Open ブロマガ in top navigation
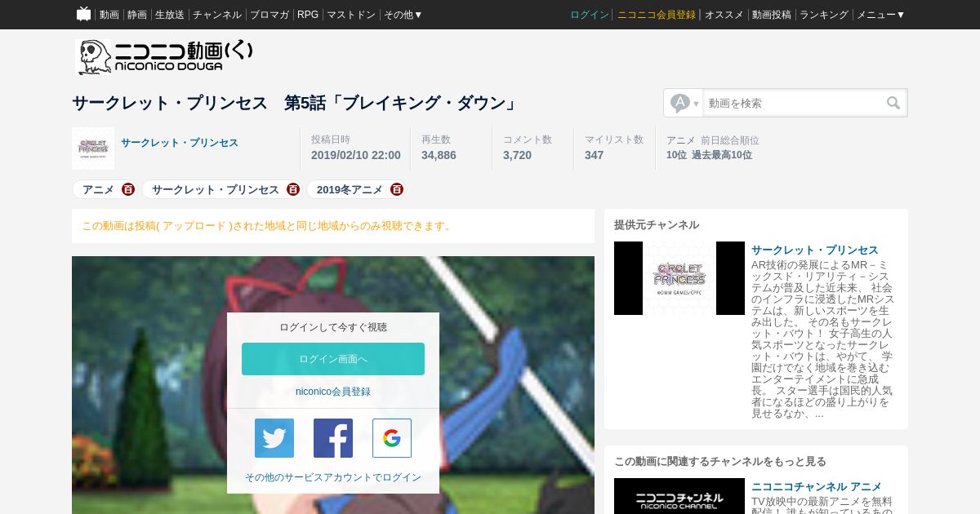The image size is (980, 514). (269, 15)
